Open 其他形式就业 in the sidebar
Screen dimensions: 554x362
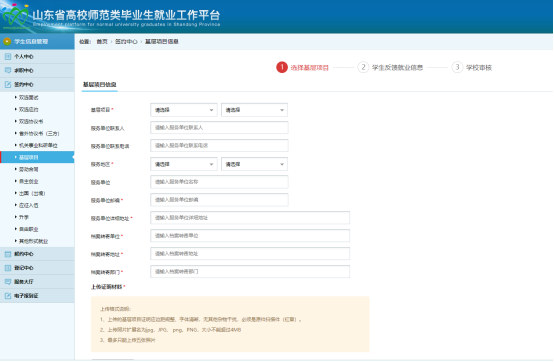pyautogui.click(x=33, y=241)
